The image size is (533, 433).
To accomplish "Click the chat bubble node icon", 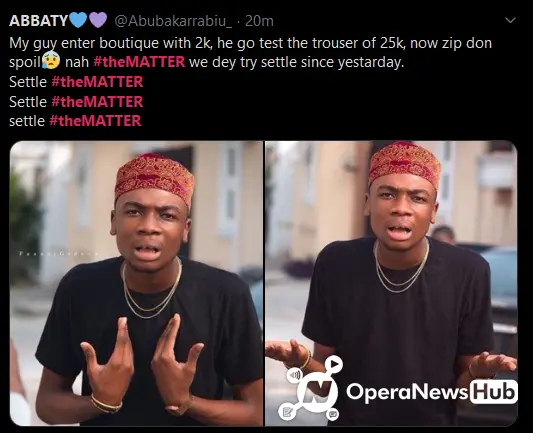I will point(333,414).
